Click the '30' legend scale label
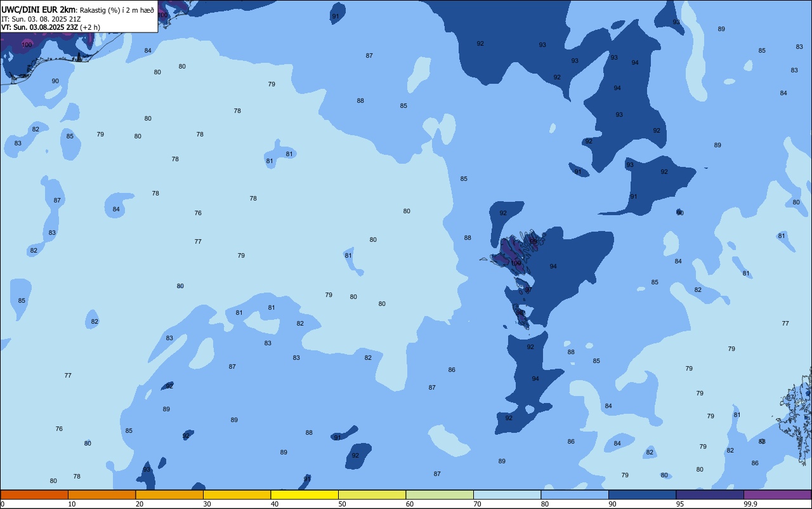The image size is (812, 509). click(207, 504)
